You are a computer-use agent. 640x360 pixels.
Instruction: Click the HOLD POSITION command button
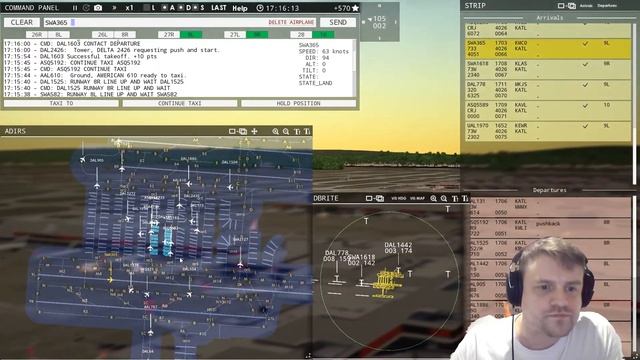click(298, 103)
